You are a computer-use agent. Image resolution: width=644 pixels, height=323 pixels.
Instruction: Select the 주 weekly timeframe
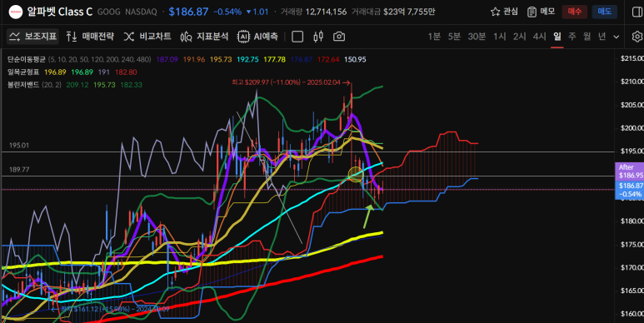pos(572,37)
